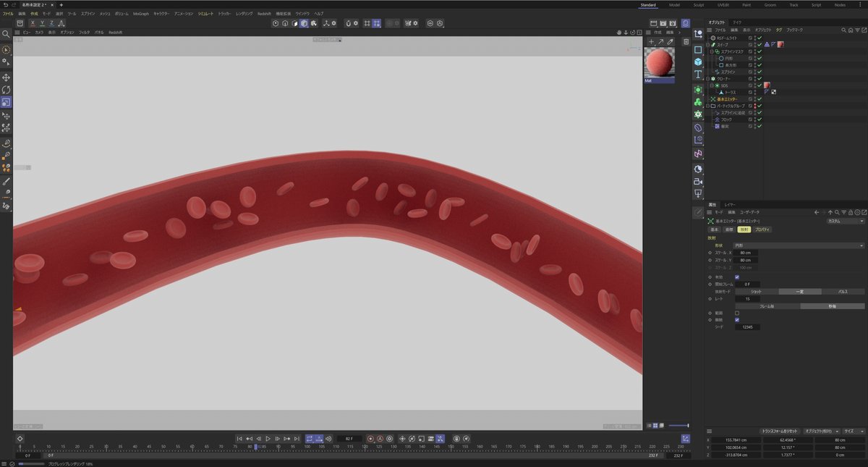
Task: Click the レート value field
Action: 747,298
